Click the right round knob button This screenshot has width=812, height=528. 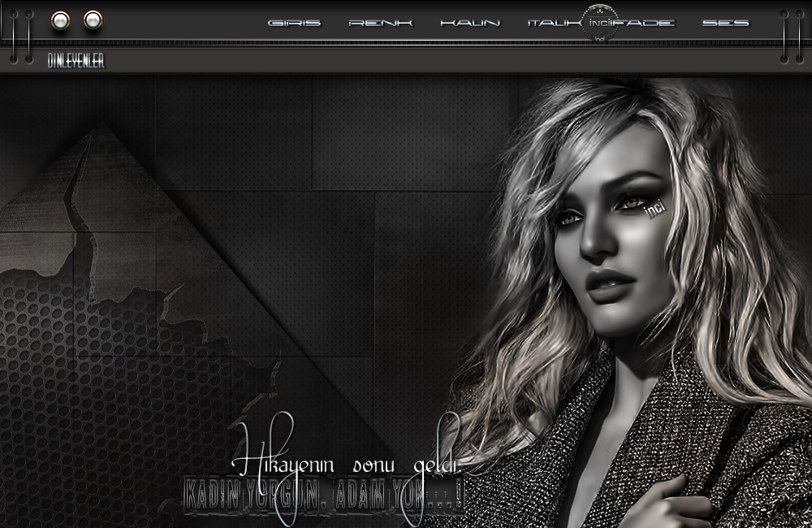click(x=93, y=19)
